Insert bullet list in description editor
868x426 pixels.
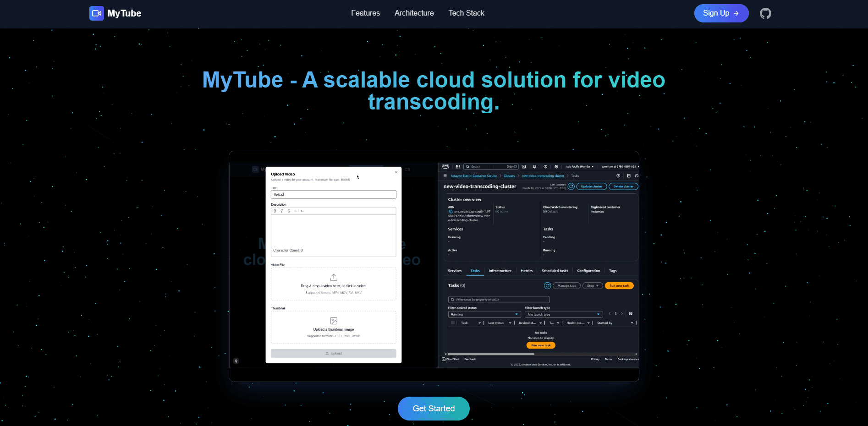pyautogui.click(x=296, y=211)
